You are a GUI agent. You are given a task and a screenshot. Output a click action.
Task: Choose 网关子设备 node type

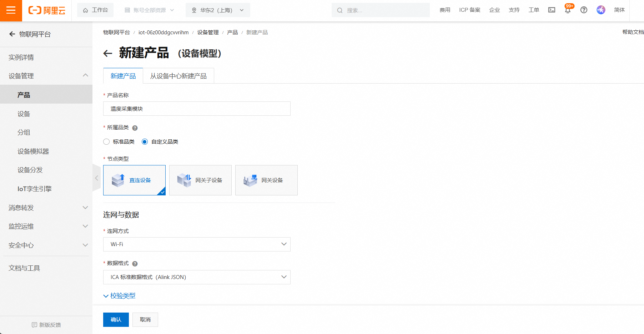pyautogui.click(x=200, y=180)
